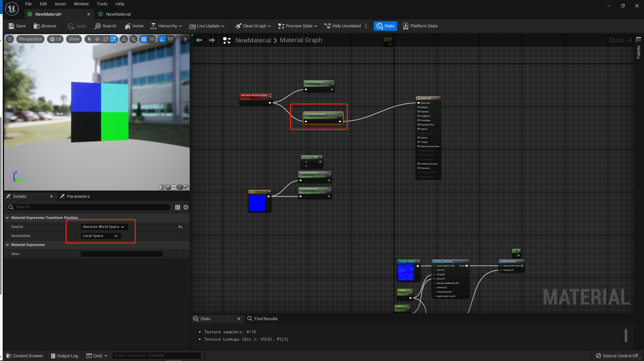Click the Desc text field
The height and width of the screenshot is (361, 644).
point(122,254)
